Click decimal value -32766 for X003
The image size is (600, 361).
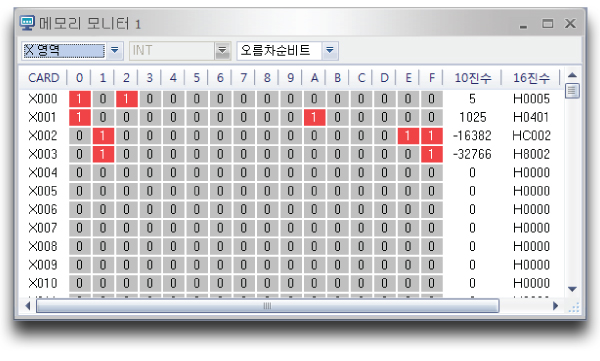(x=472, y=154)
